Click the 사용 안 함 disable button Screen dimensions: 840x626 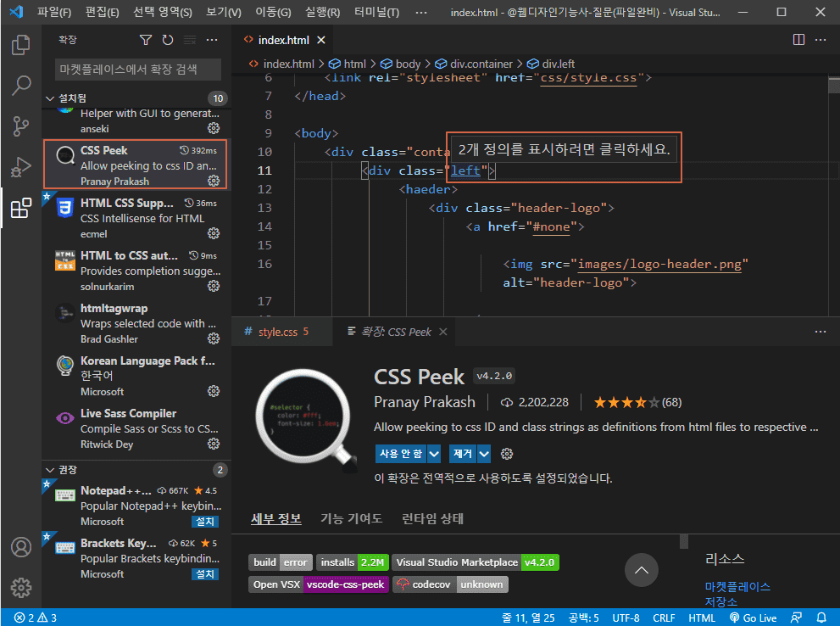[401, 454]
